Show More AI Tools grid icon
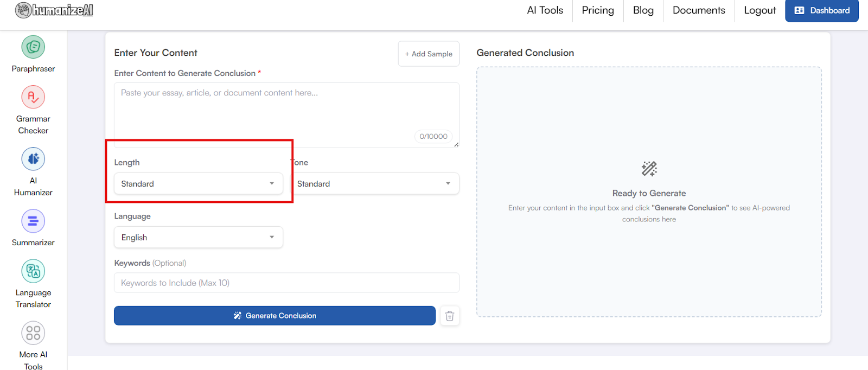 click(33, 333)
